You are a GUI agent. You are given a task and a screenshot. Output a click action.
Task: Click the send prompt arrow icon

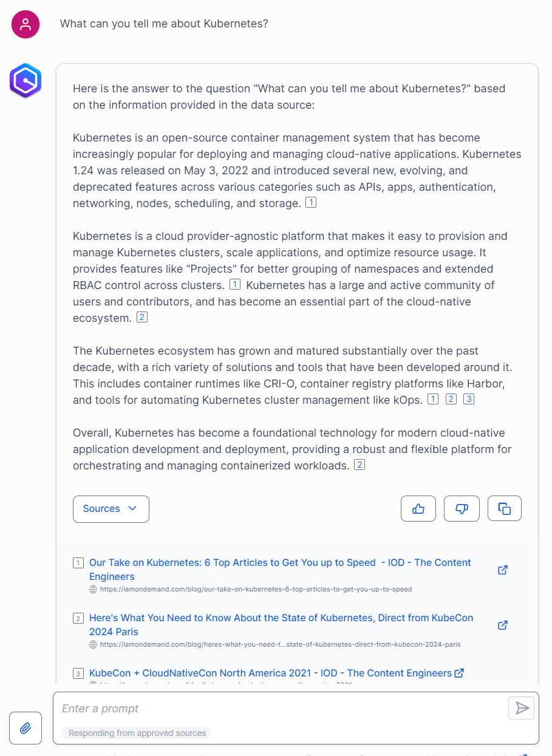point(522,708)
